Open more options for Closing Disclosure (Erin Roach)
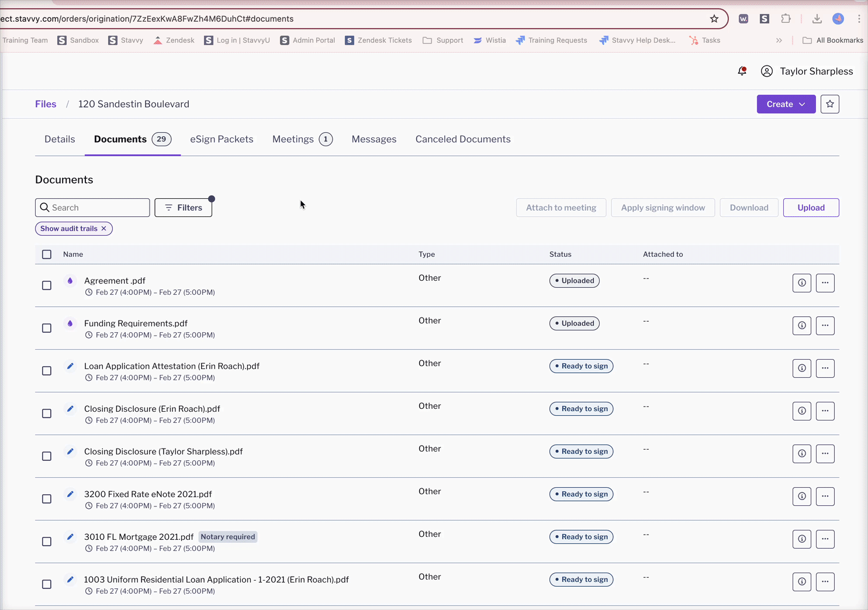 825,411
